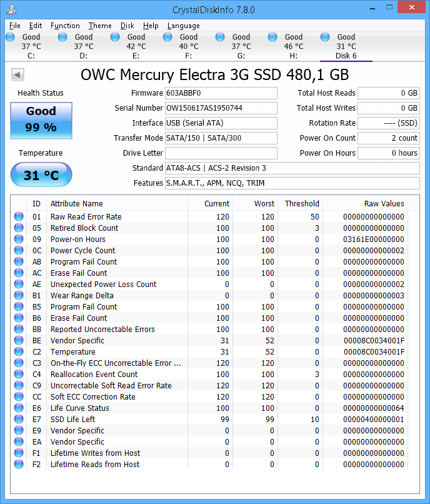Click the C: drive health orb
Image resolution: width=430 pixels, height=504 pixels.
(x=10, y=38)
